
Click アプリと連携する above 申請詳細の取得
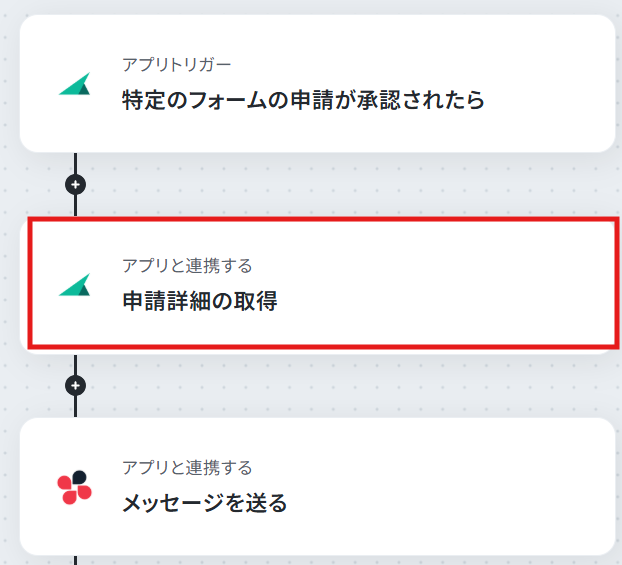pos(187,265)
